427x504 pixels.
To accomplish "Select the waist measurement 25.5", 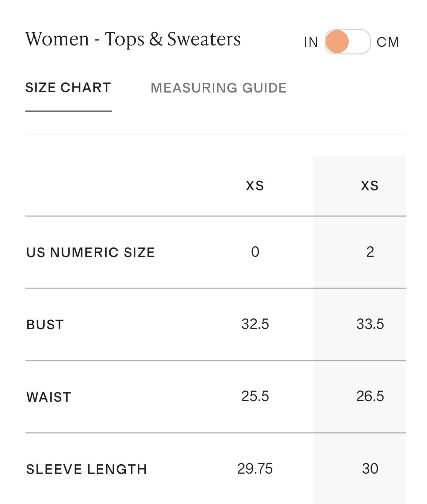I will pos(255,396).
